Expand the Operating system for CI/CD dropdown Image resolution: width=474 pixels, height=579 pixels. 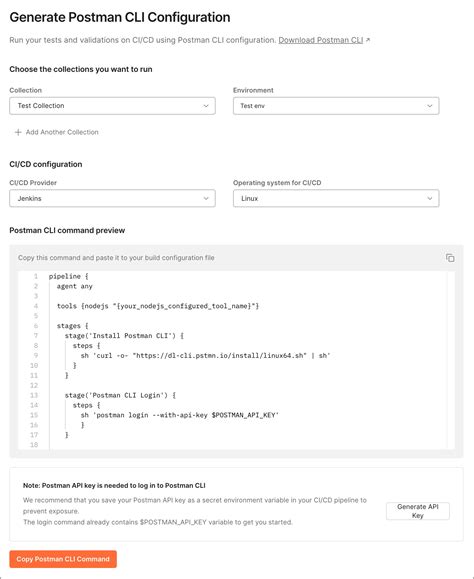coord(336,199)
